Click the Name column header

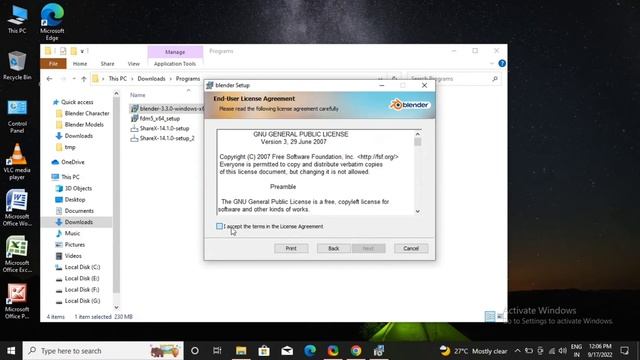138,95
